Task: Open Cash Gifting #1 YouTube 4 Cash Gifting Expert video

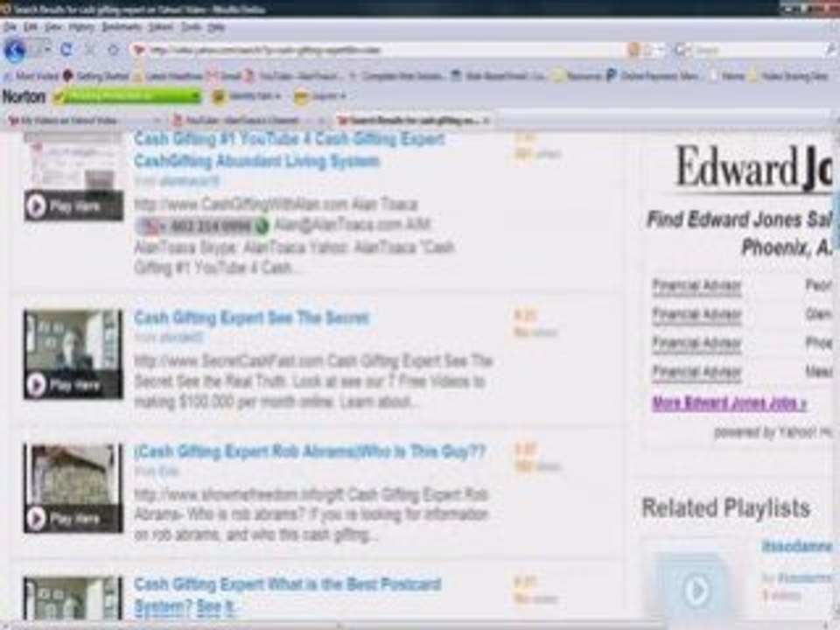Action: [290, 150]
